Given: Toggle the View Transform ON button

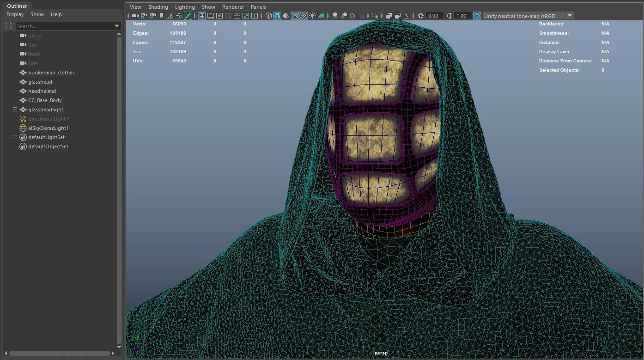Looking at the screenshot, I should coord(477,16).
